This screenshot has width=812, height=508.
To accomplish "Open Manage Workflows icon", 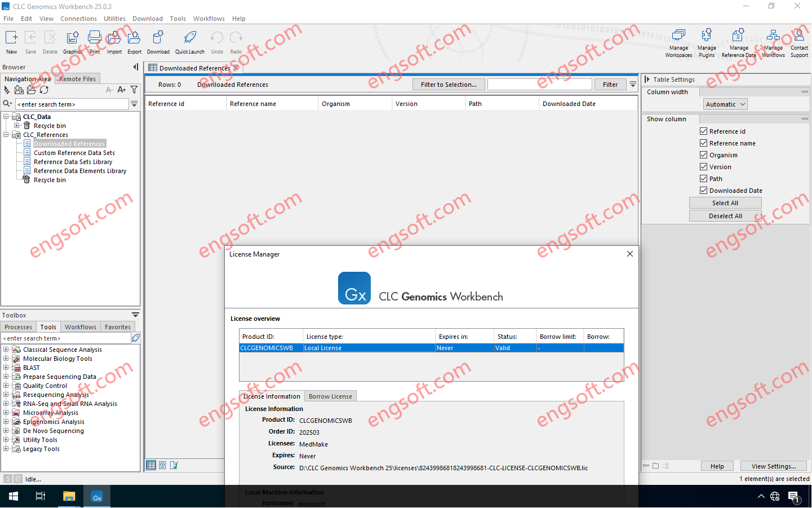I will pyautogui.click(x=773, y=36).
